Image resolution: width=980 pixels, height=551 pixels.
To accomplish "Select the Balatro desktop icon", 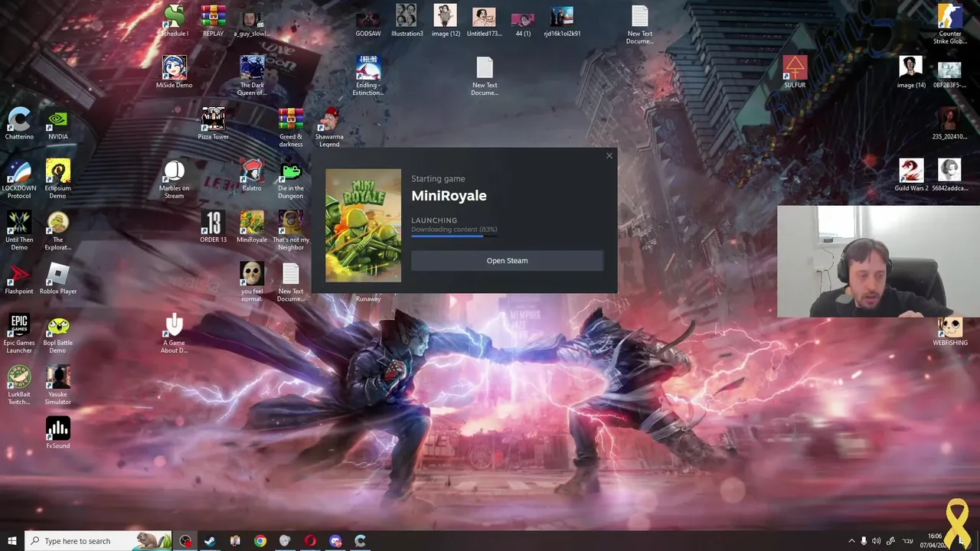I will tap(252, 174).
